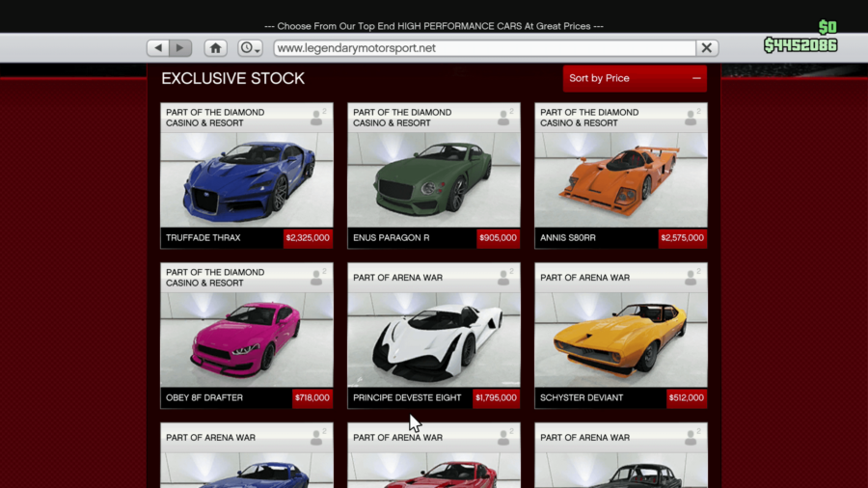The width and height of the screenshot is (868, 488).
Task: Select the white Principe Deveste Eight car image
Action: point(434,339)
